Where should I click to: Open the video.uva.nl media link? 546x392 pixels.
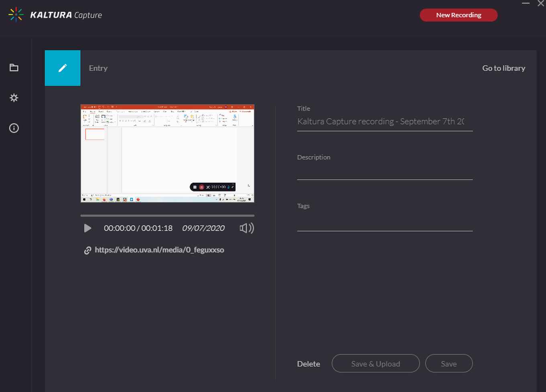(x=159, y=249)
